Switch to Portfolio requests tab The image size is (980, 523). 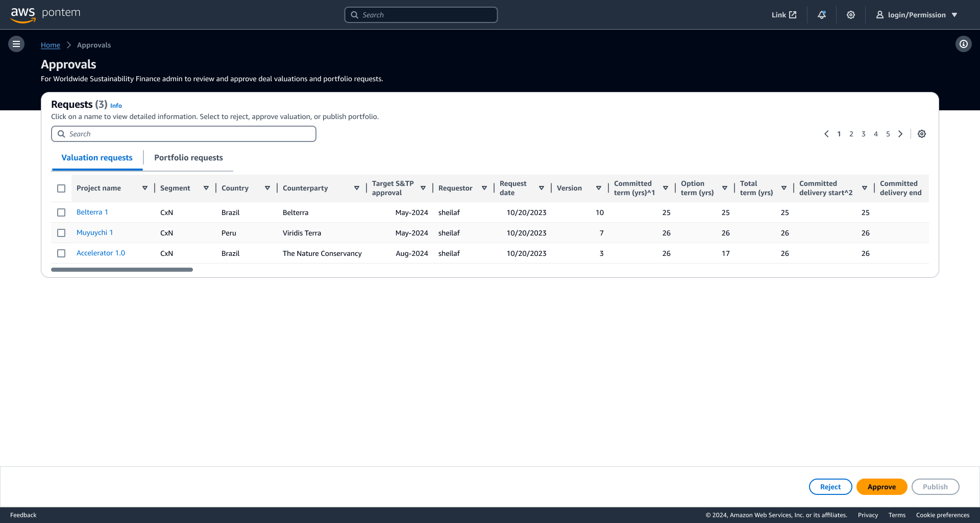click(x=188, y=158)
